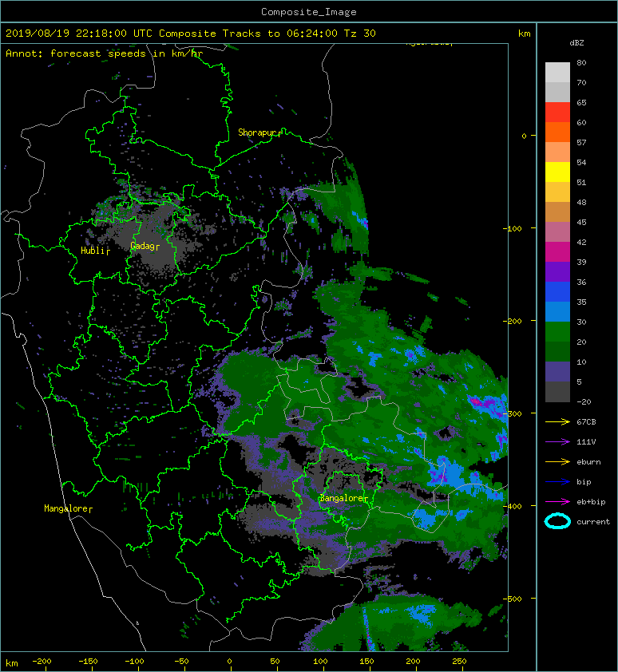Select the eburn yellow arrow symbol
This screenshot has height=672, width=618.
point(557,462)
